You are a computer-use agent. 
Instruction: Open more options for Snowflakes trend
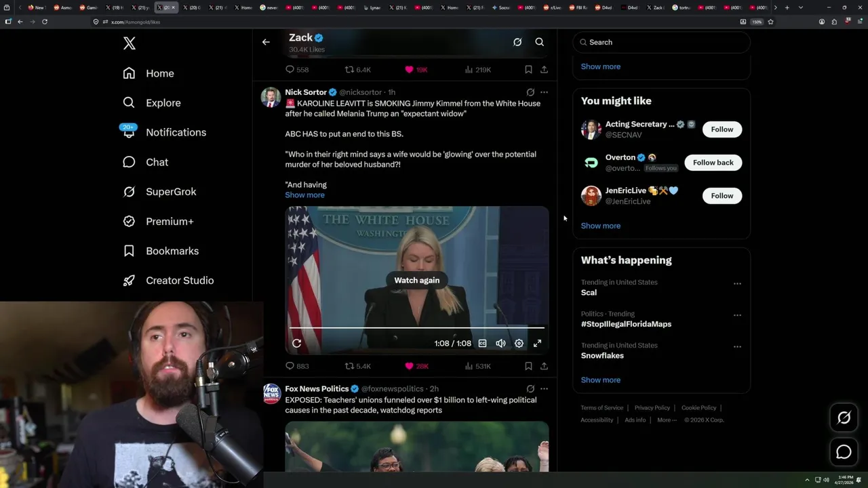coord(737,347)
